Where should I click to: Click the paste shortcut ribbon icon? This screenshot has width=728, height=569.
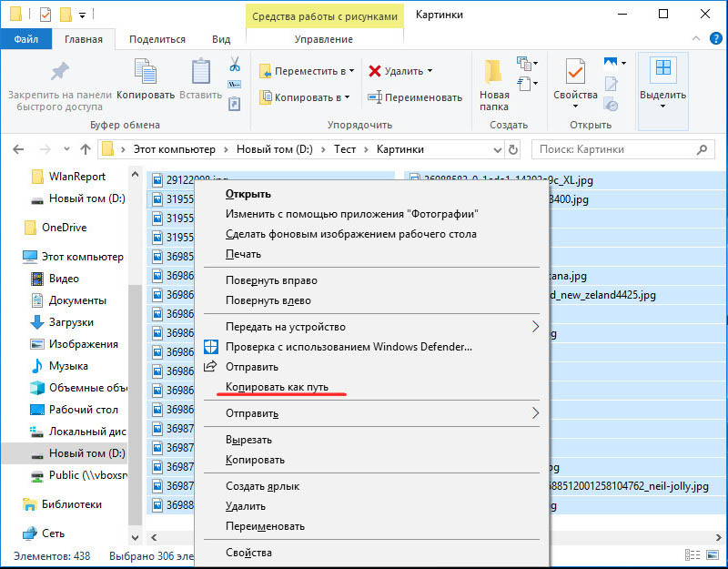point(235,103)
